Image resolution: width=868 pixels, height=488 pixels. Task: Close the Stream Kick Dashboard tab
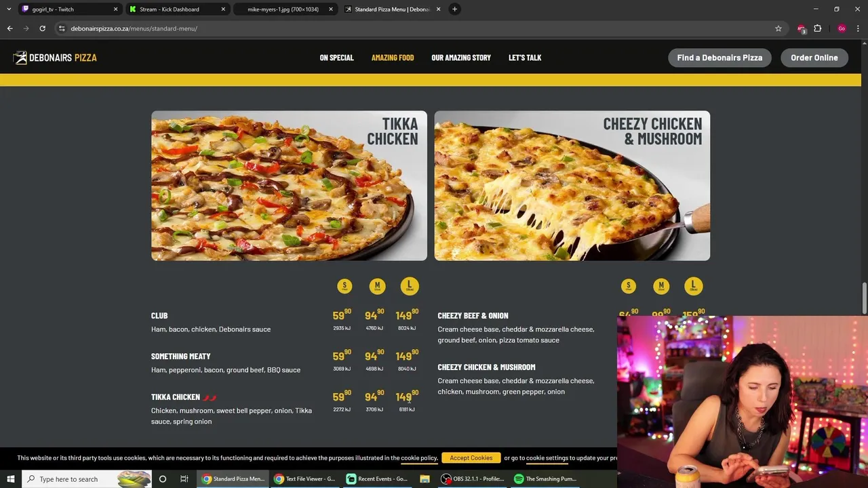(x=223, y=9)
